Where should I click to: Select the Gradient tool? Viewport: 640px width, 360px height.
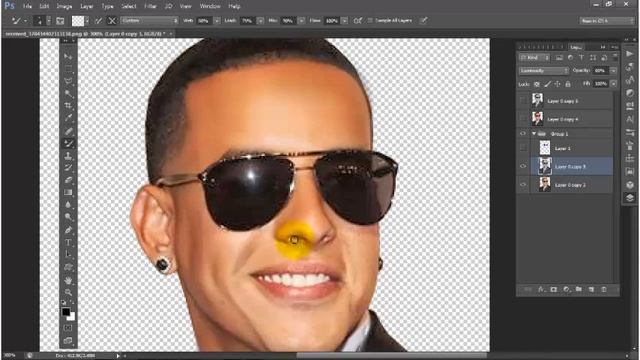[x=68, y=193]
